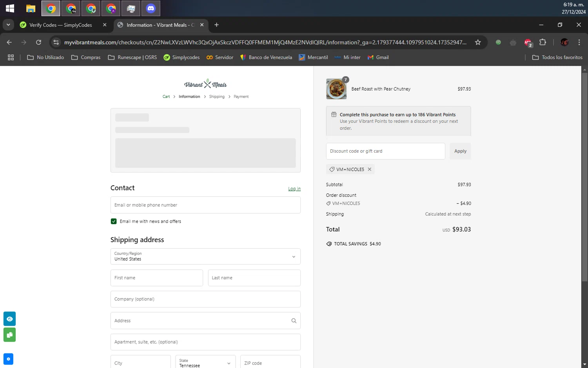Image resolution: width=588 pixels, height=368 pixels.
Task: View site information icon in address bar
Action: [56, 42]
